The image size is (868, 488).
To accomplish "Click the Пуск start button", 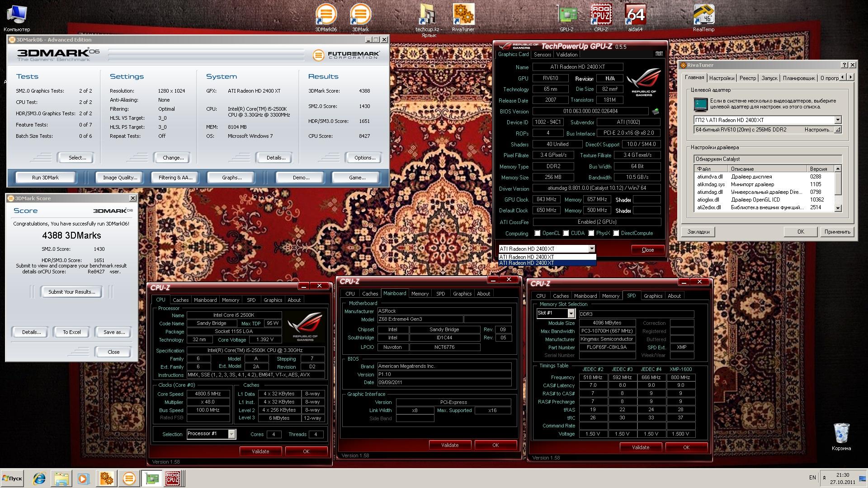I will (12, 478).
